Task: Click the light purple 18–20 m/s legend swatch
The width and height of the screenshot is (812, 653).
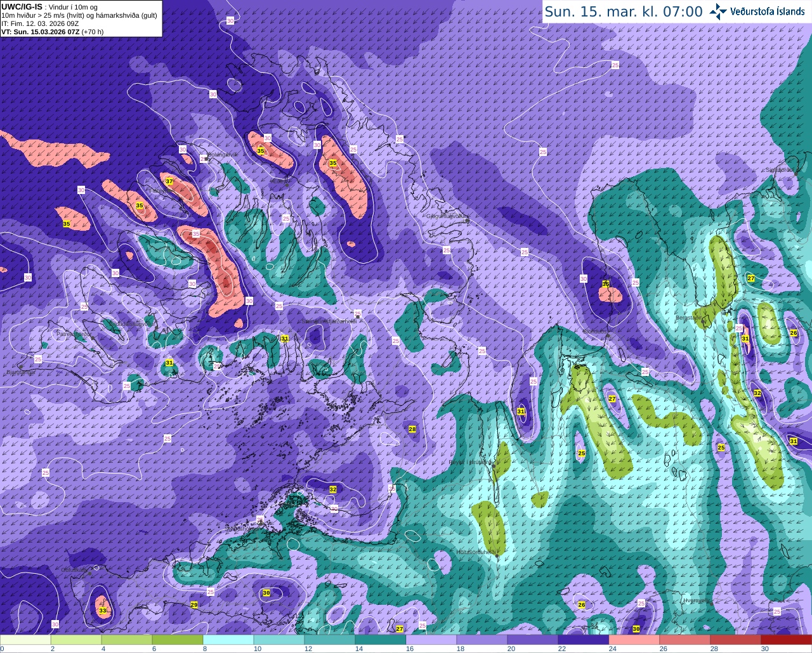Action: 482,640
